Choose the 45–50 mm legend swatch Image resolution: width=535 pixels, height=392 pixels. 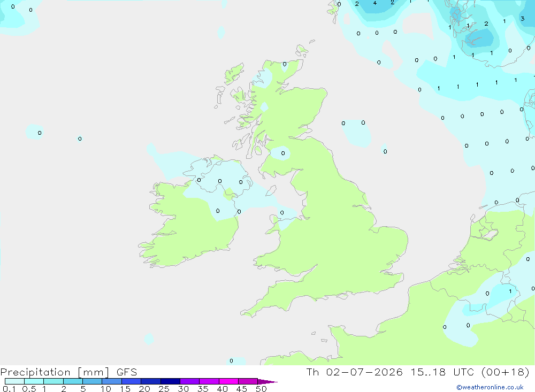pos(248,381)
